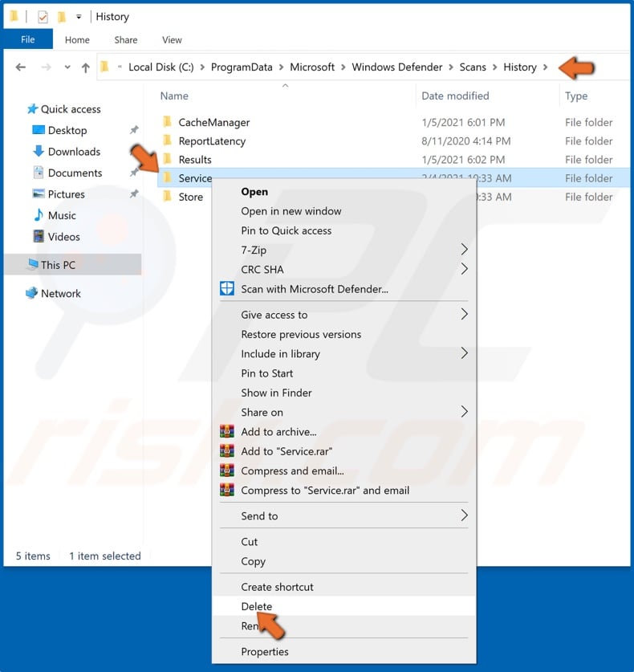
Task: Choose Open in new window
Action: [291, 211]
